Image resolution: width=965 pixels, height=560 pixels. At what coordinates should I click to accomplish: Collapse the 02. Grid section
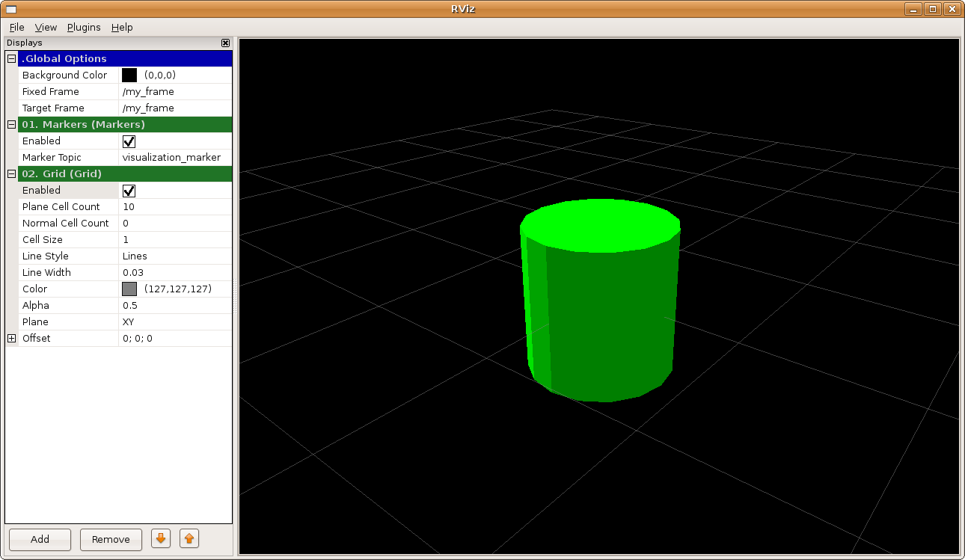(x=11, y=173)
